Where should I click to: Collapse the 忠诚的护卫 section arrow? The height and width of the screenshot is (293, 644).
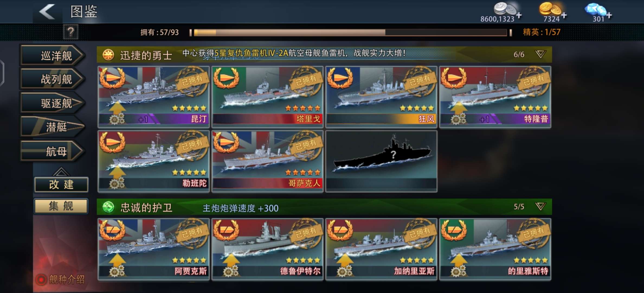click(540, 207)
